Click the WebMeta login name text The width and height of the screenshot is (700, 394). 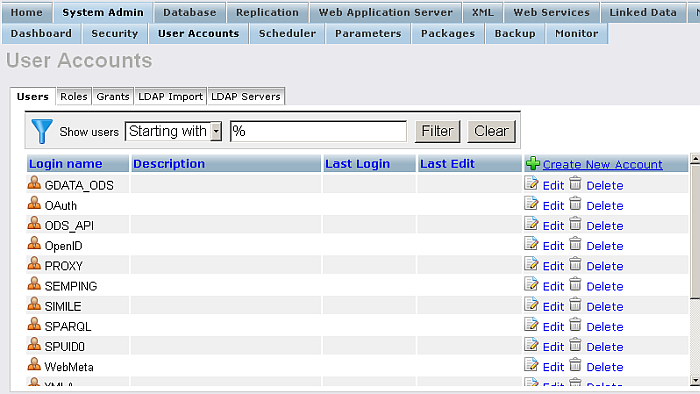pos(69,367)
